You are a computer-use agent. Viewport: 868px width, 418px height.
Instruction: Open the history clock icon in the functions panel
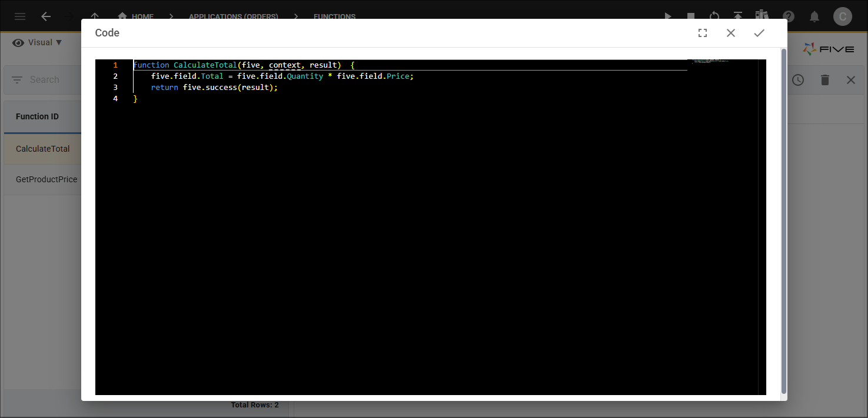click(798, 79)
